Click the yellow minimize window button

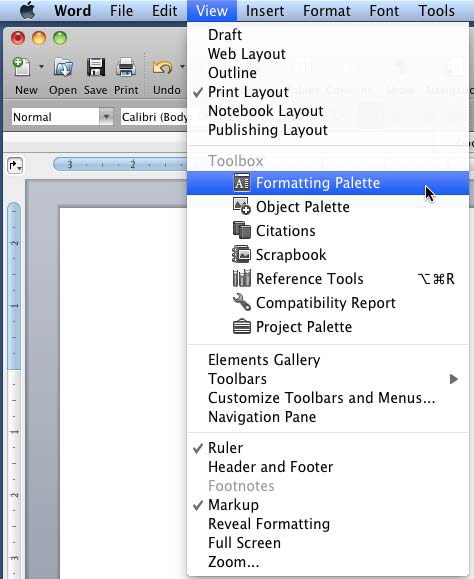coord(39,38)
